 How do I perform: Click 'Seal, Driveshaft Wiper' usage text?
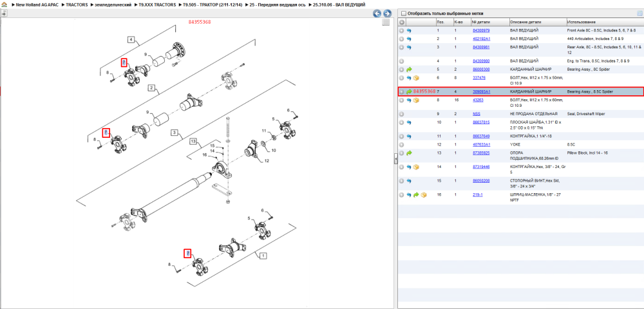coord(585,114)
